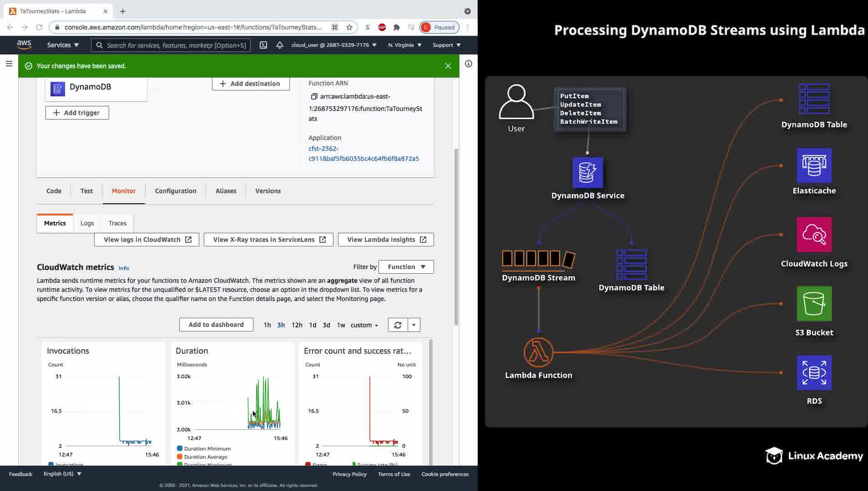The width and height of the screenshot is (868, 491).
Task: Expand the N. Virginia region selector
Action: pyautogui.click(x=404, y=45)
